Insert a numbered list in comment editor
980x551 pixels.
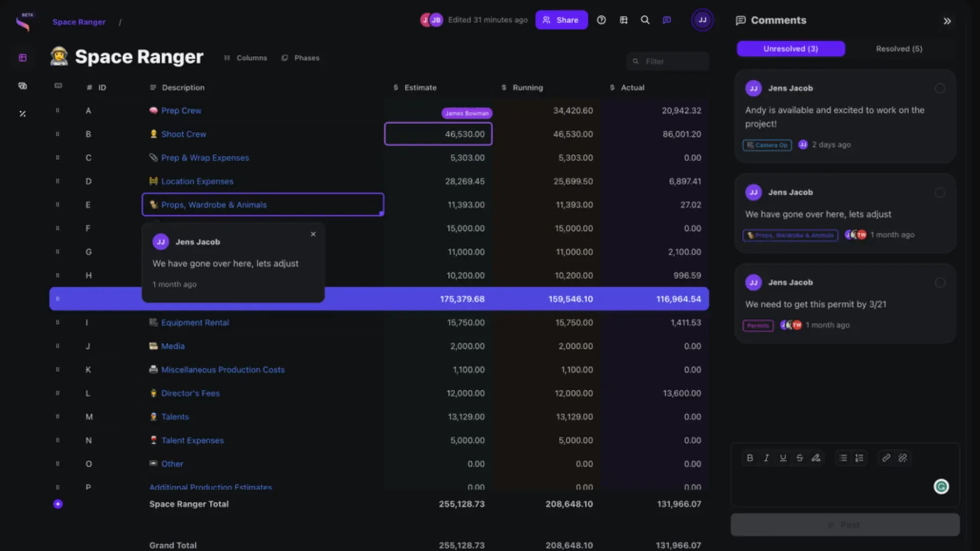tap(860, 458)
